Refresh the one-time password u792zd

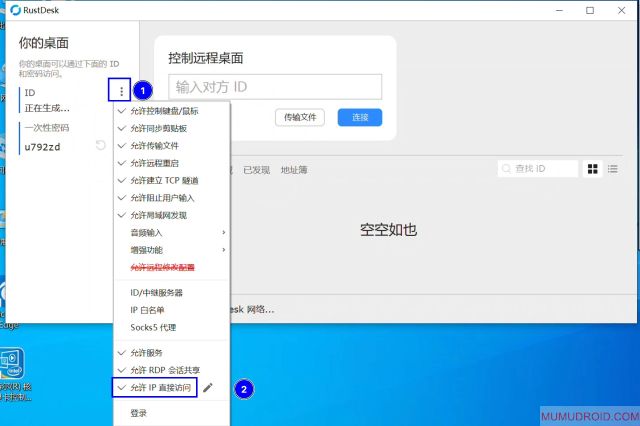click(100, 145)
